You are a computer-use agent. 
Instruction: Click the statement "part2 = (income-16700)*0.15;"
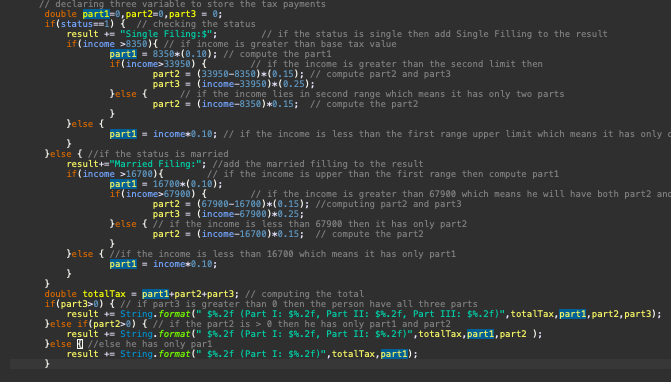pos(229,234)
